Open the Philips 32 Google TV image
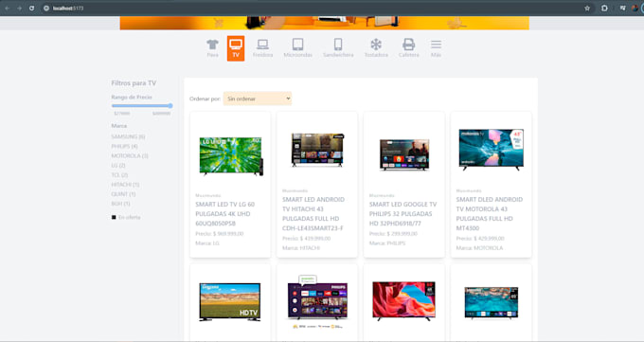Viewport: 644px width, 342px height. tap(404, 154)
